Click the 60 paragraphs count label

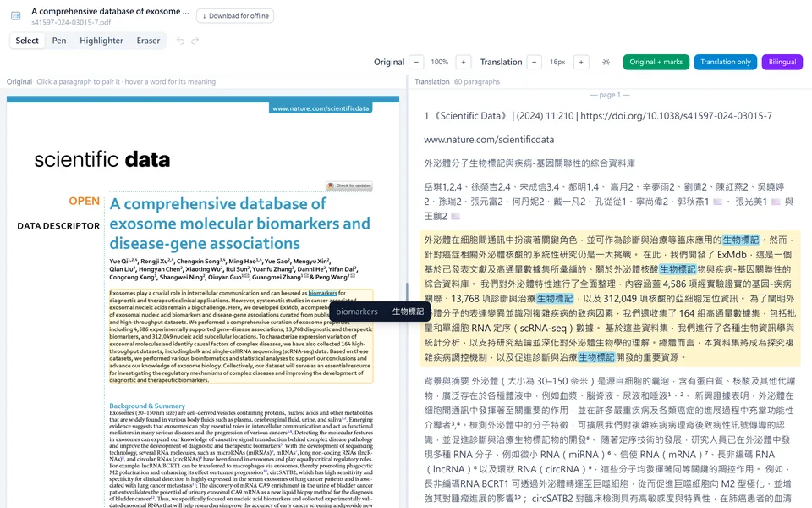(x=477, y=82)
